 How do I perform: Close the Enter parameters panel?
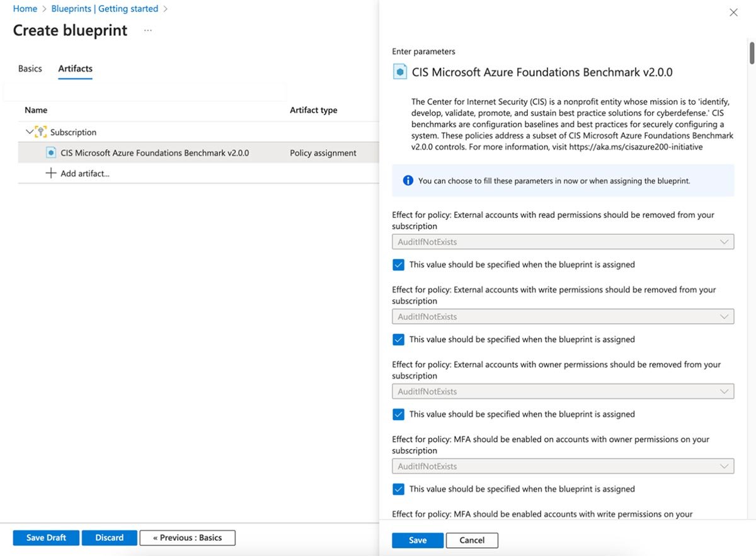click(x=733, y=13)
